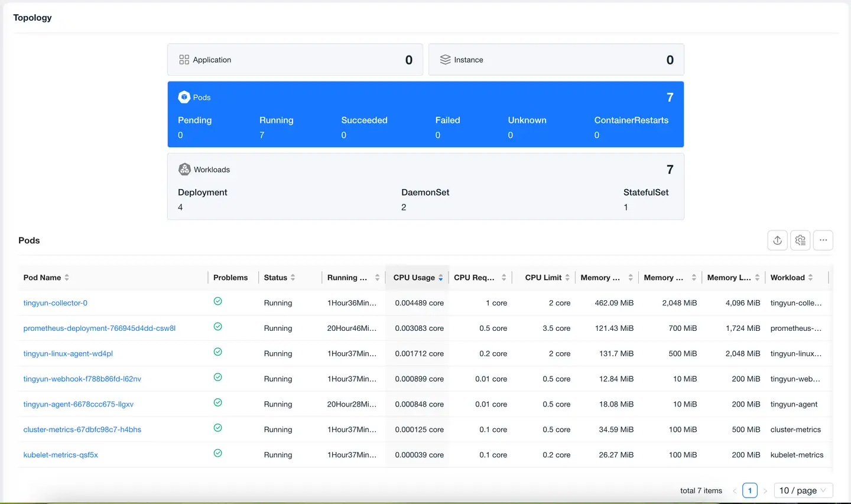The height and width of the screenshot is (504, 851).
Task: Click the Application grid icon
Action: (184, 60)
